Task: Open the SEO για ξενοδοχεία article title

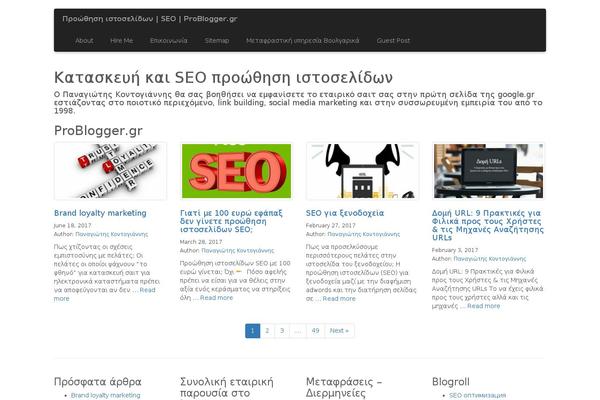Action: pos(345,213)
